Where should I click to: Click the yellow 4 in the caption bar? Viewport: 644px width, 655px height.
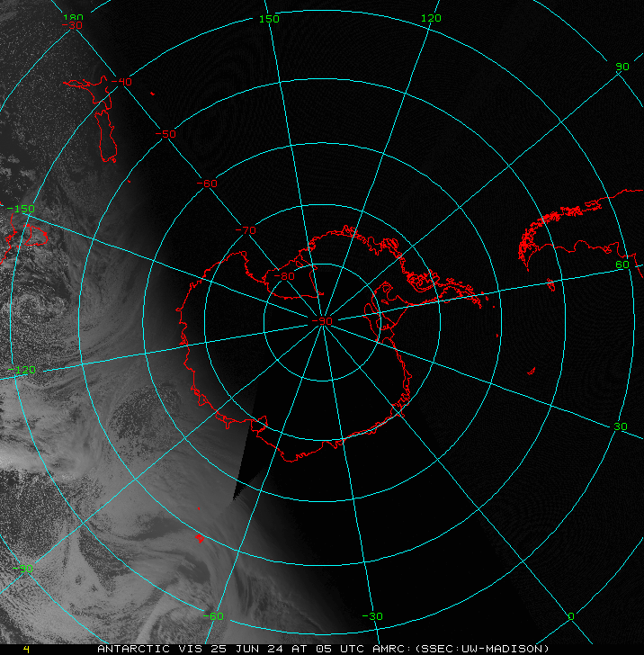26,650
